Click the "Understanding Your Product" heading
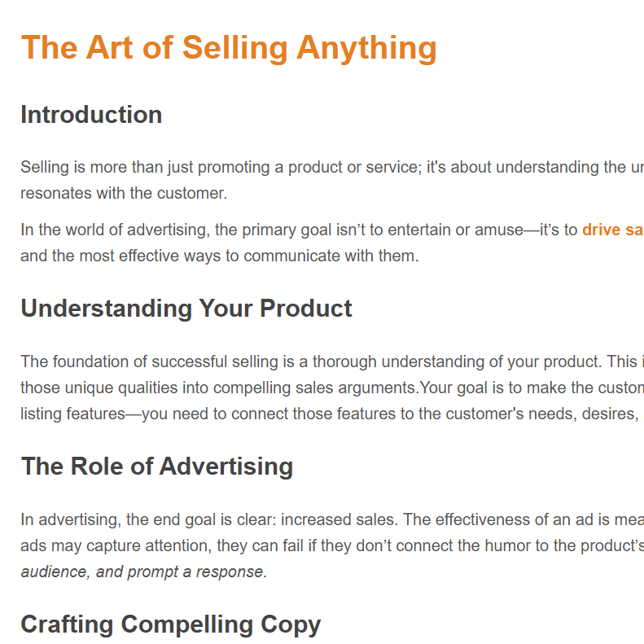 (186, 309)
